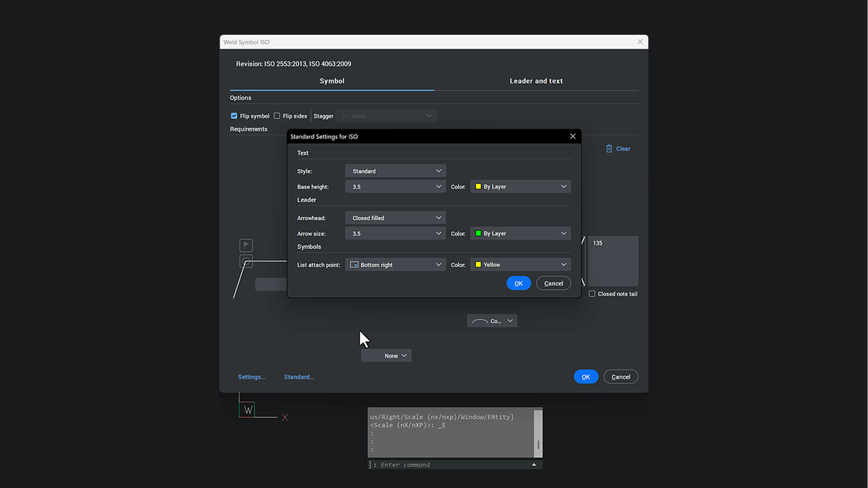The height and width of the screenshot is (488, 868).
Task: Expand the command line history arrow
Action: [x=533, y=464]
